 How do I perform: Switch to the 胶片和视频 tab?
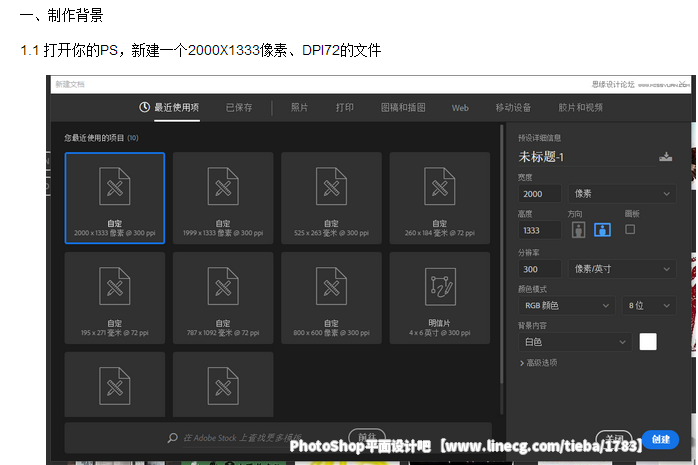(x=580, y=108)
